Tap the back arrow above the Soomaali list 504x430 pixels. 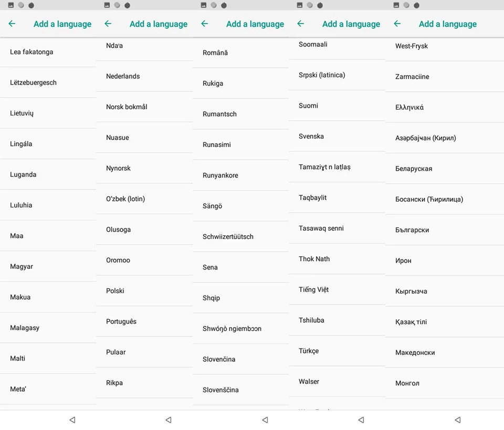pos(300,24)
